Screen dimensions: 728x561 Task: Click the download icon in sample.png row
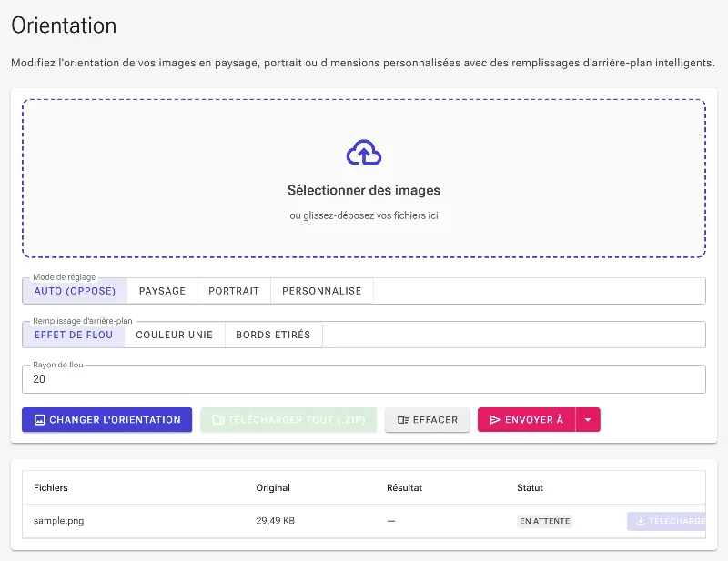641,521
